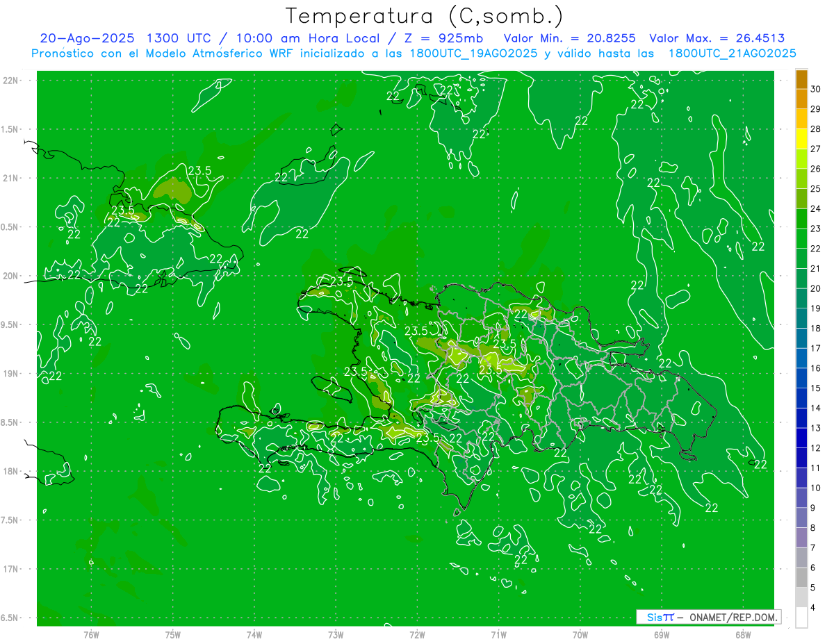This screenshot has width=834, height=644.
Task: Select the '21N' latitude axis label
Action: coord(11,178)
